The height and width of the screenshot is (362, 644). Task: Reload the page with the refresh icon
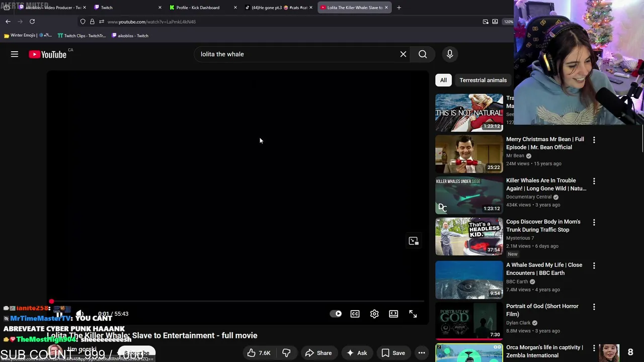32,22
